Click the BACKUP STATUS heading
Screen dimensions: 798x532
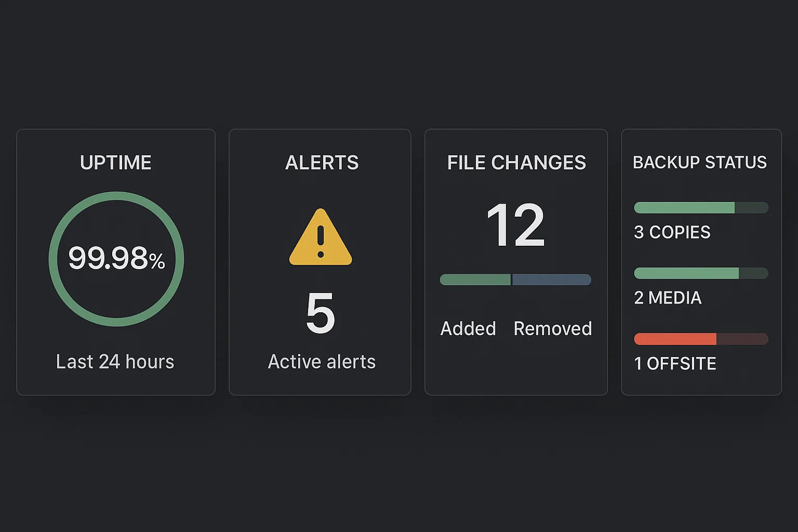click(700, 162)
